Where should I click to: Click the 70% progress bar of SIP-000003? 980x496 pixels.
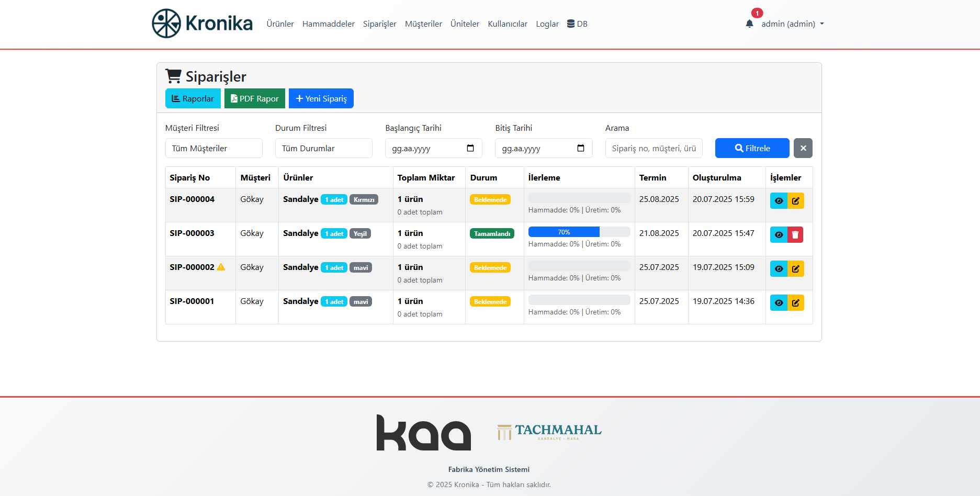click(x=564, y=232)
